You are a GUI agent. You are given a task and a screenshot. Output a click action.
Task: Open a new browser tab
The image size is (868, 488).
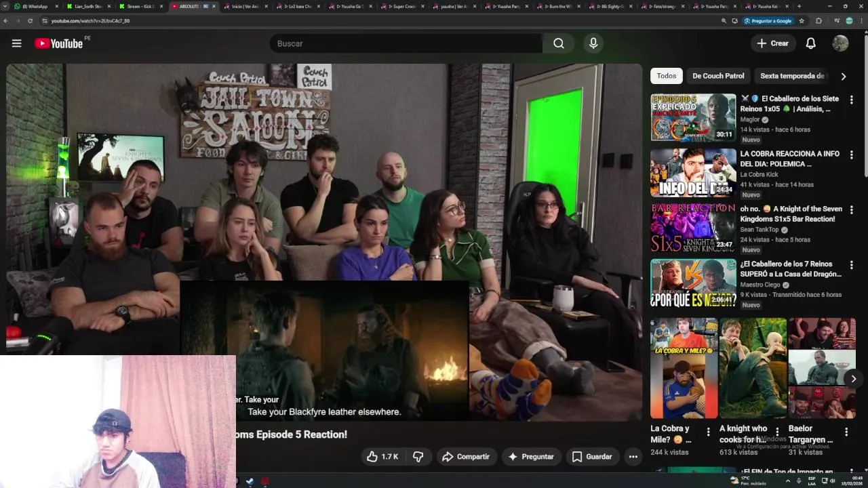tap(799, 6)
